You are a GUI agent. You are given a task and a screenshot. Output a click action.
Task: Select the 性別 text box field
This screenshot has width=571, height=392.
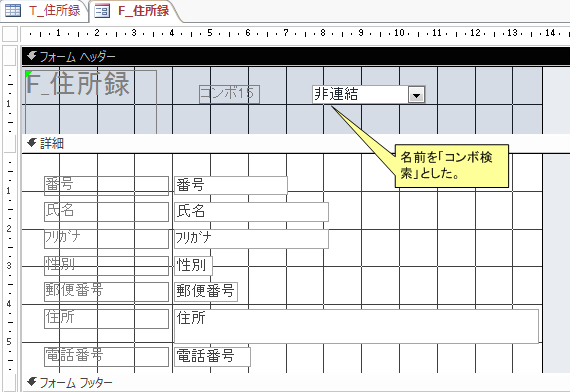point(193,266)
